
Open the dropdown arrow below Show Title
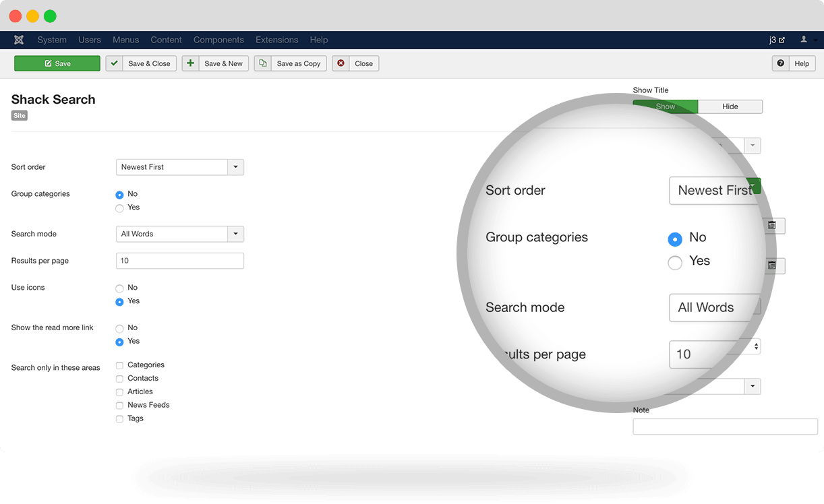[753, 146]
